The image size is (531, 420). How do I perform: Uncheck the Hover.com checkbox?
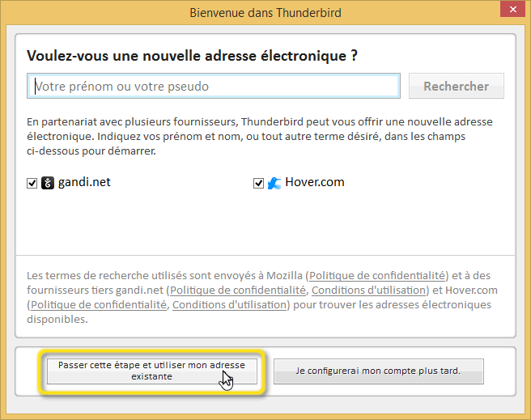(x=258, y=183)
